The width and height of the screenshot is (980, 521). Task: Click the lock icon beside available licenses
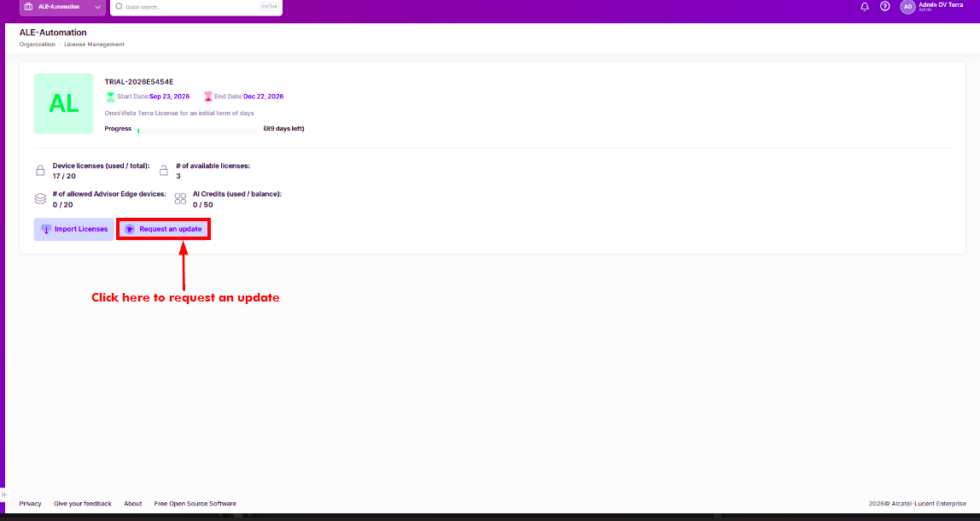[x=164, y=171]
